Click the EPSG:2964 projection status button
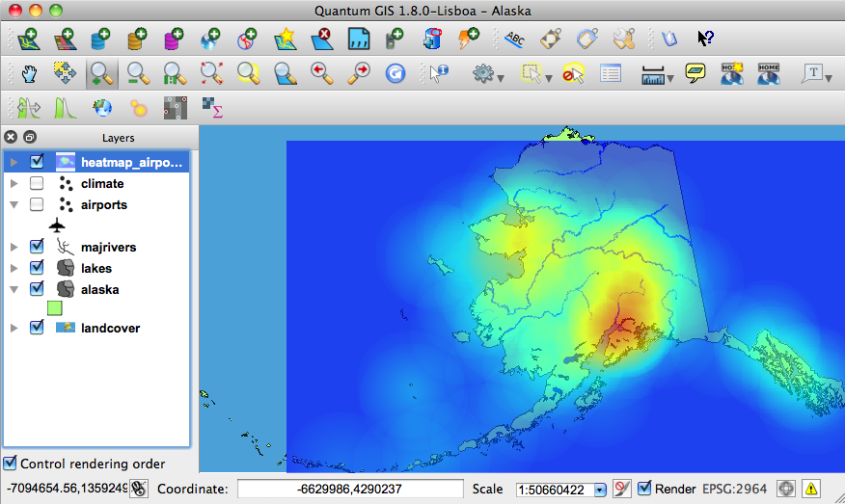This screenshot has width=845, height=504. pyautogui.click(x=736, y=489)
